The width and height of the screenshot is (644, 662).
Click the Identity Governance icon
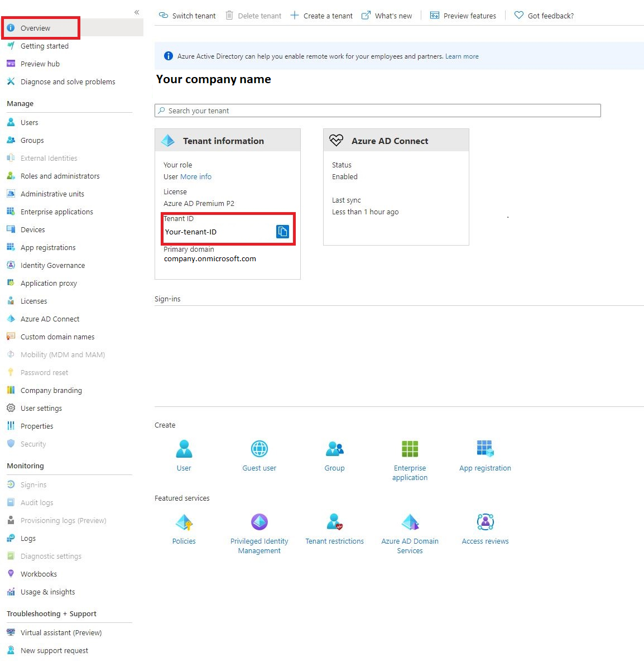[x=11, y=265]
